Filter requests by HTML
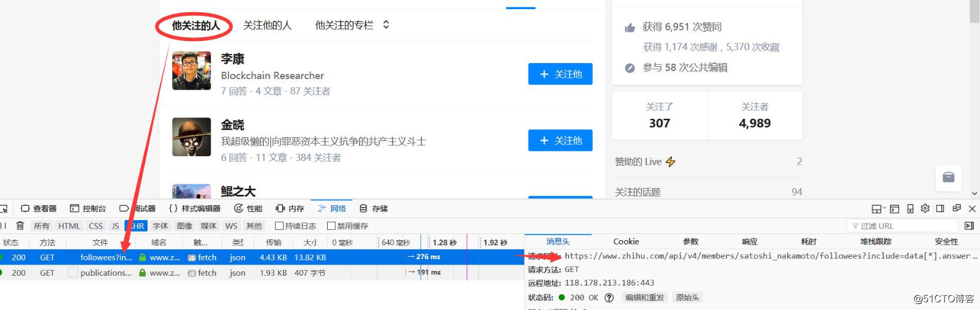 pos(69,226)
